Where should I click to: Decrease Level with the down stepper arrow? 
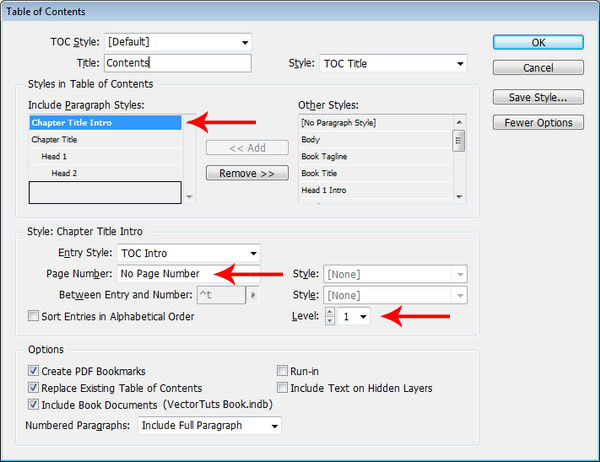tap(329, 321)
